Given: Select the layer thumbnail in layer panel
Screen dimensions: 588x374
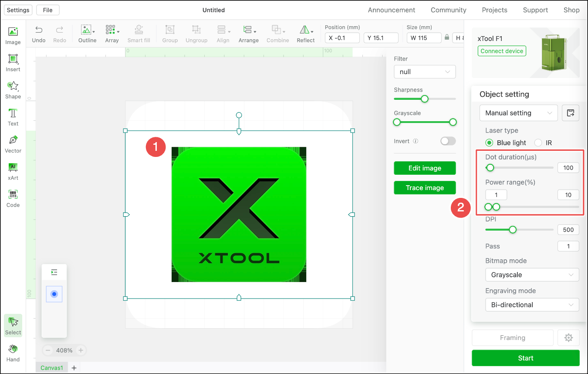Looking at the screenshot, I should [54, 294].
